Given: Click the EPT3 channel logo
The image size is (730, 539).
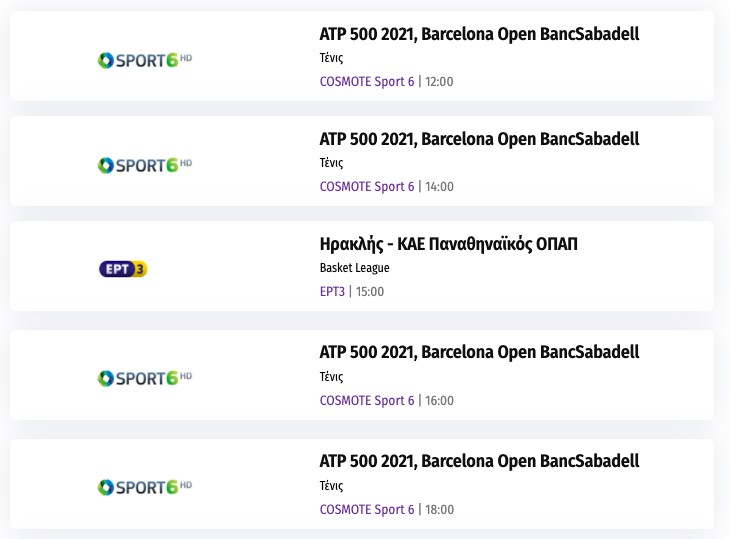Looking at the screenshot, I should tap(123, 269).
